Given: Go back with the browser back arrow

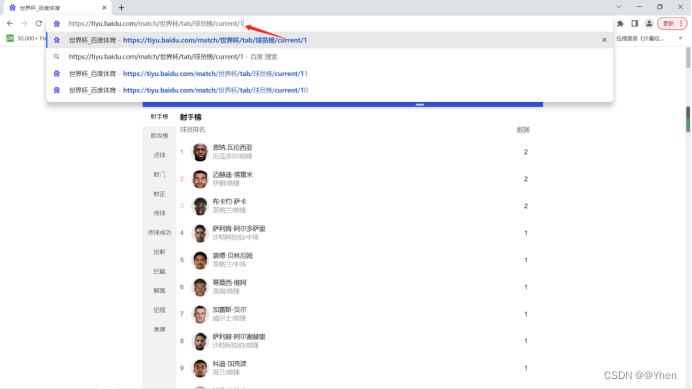Looking at the screenshot, I should 10,23.
